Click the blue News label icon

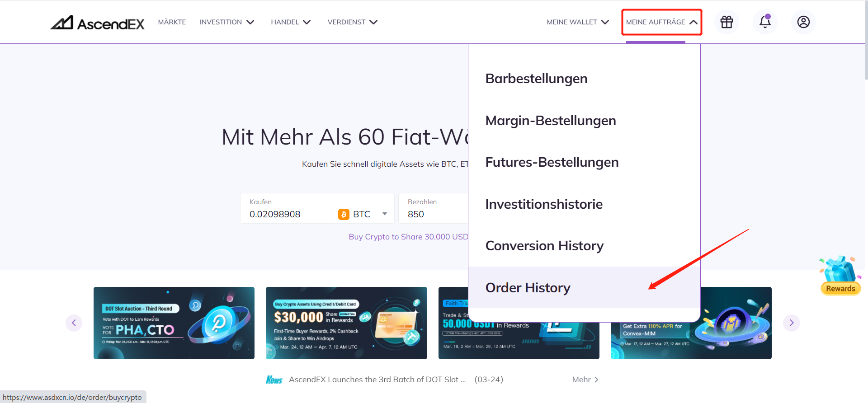274,380
